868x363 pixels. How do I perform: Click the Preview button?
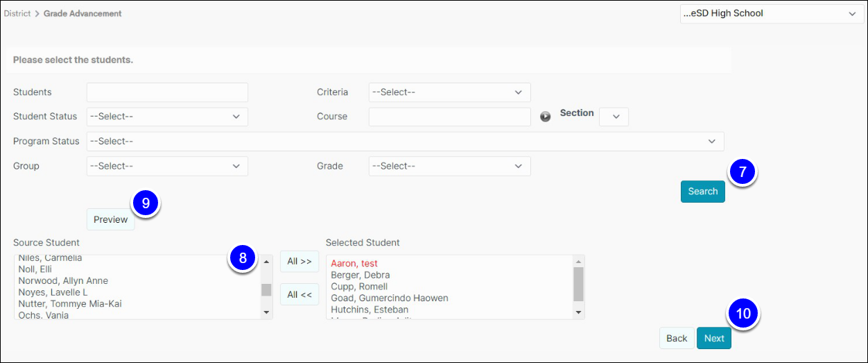[111, 219]
